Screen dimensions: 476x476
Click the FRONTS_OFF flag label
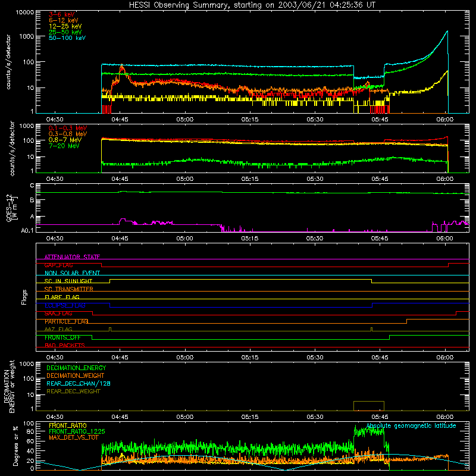point(62,337)
